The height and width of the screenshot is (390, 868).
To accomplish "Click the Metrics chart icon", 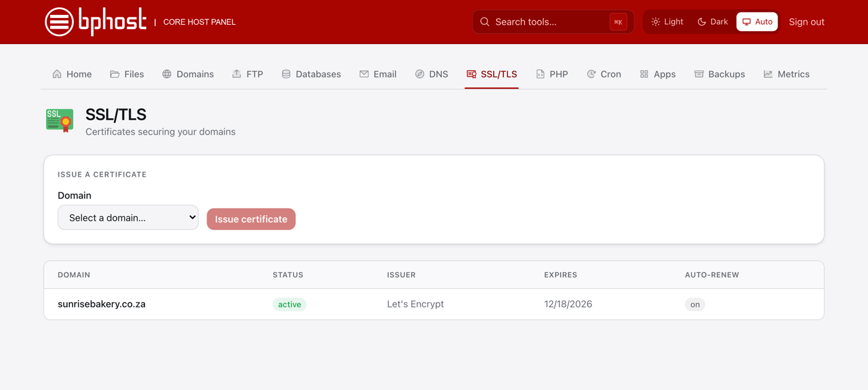I will click(x=768, y=74).
